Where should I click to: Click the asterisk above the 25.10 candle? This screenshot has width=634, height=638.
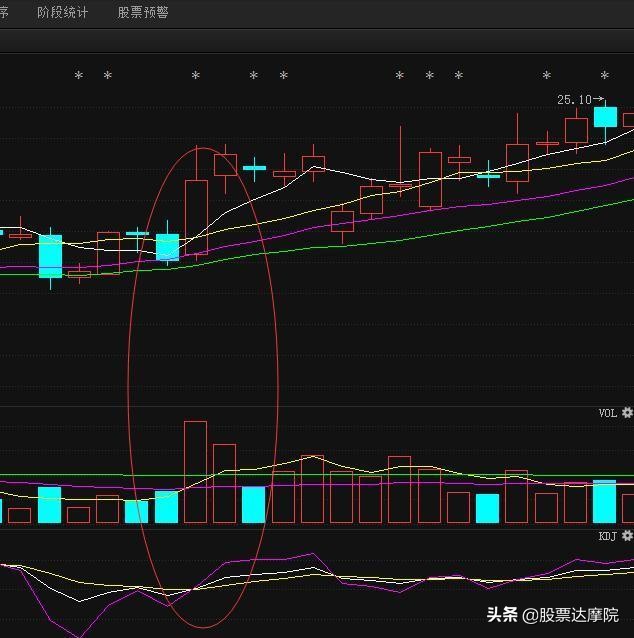604,77
